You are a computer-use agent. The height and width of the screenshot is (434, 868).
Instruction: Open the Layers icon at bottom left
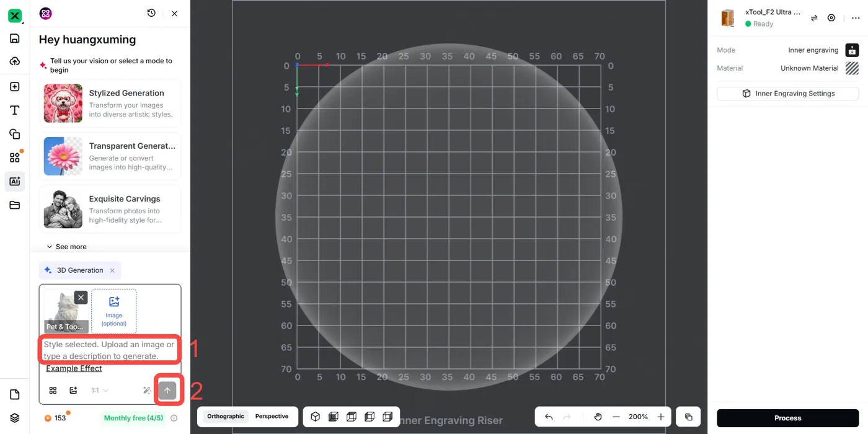tap(15, 418)
